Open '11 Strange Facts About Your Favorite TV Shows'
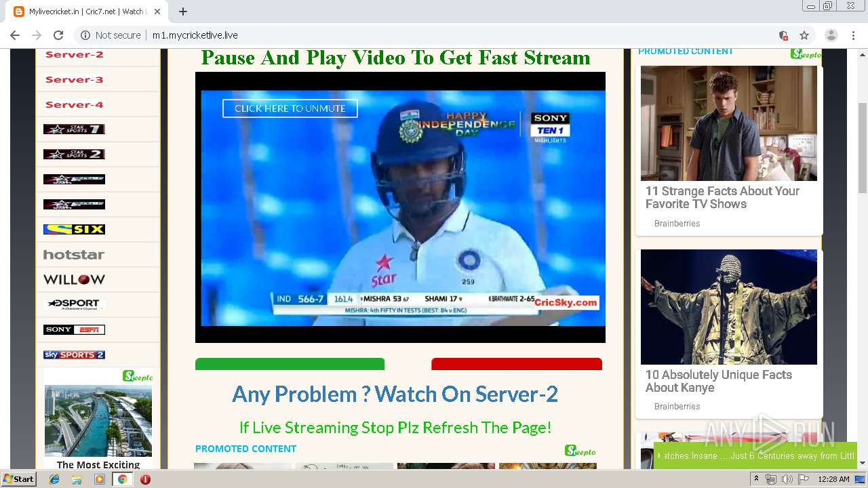 [722, 197]
